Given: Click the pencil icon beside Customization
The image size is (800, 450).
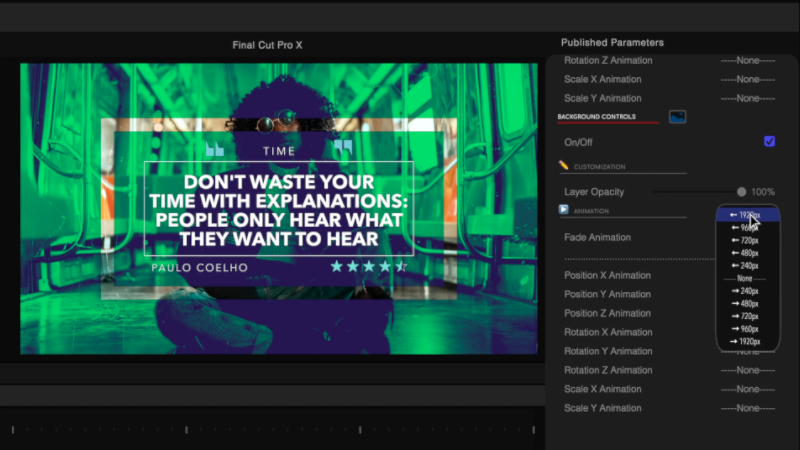Looking at the screenshot, I should [563, 165].
